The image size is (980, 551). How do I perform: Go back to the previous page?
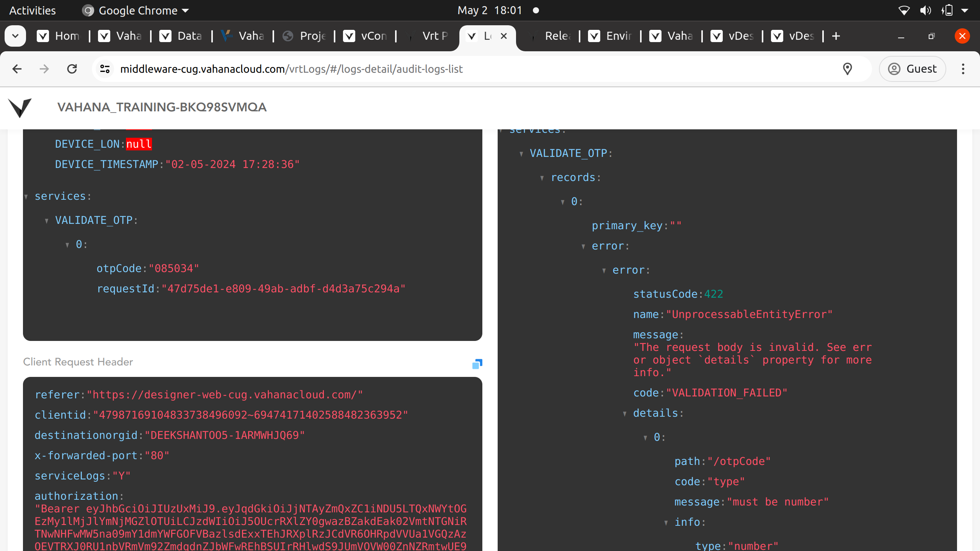[17, 69]
